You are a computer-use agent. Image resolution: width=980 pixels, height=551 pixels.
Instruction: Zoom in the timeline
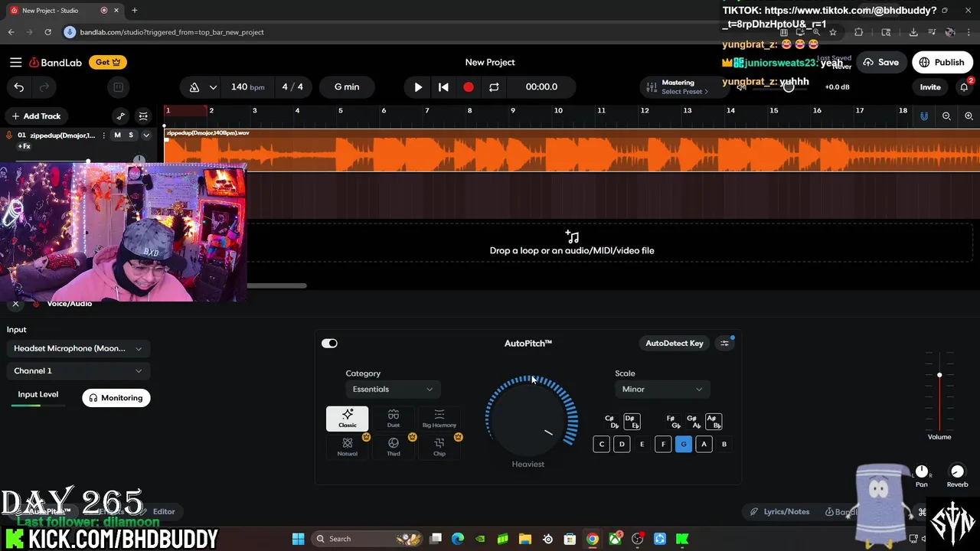[969, 116]
